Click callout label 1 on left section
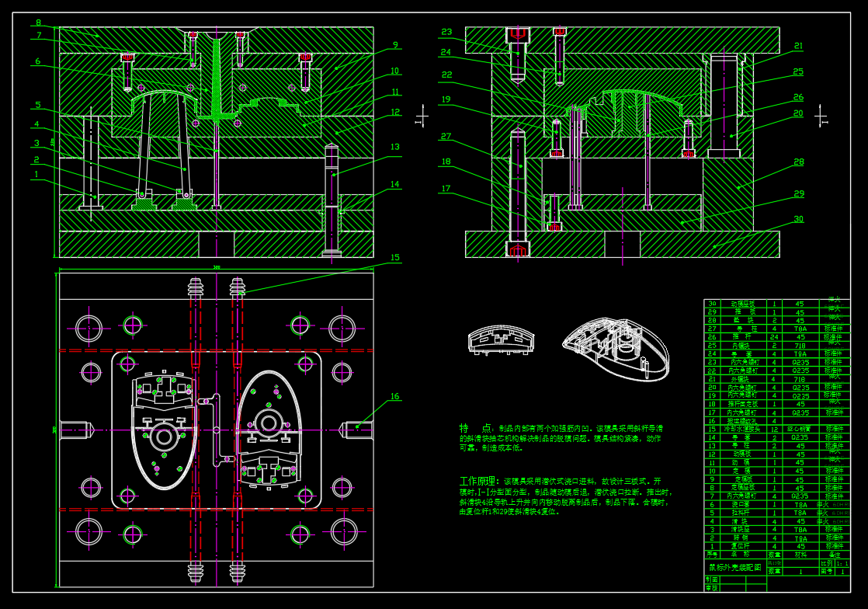This screenshot has height=609, width=868. [x=36, y=175]
